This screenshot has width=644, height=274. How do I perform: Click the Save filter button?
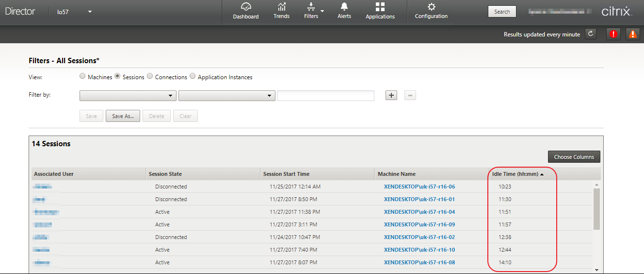[91, 116]
